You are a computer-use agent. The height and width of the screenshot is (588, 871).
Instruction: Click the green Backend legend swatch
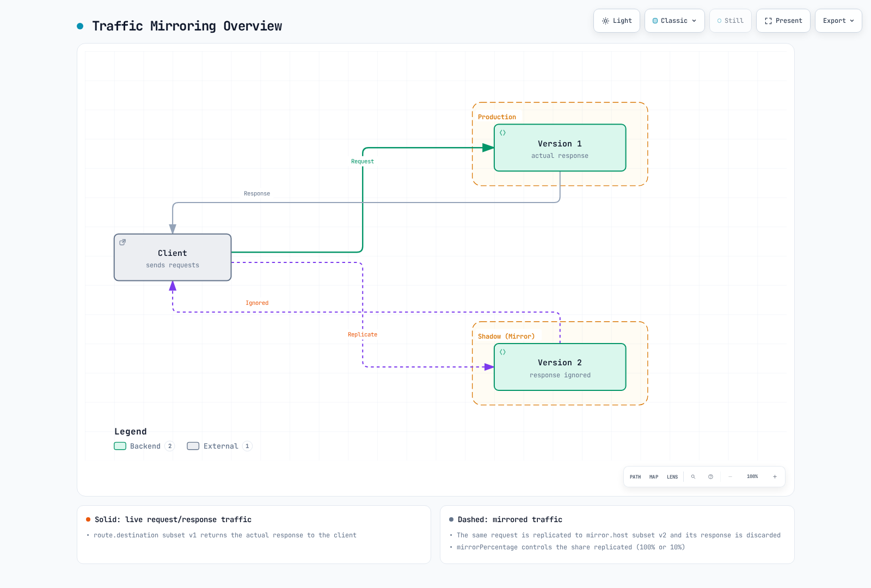(120, 446)
